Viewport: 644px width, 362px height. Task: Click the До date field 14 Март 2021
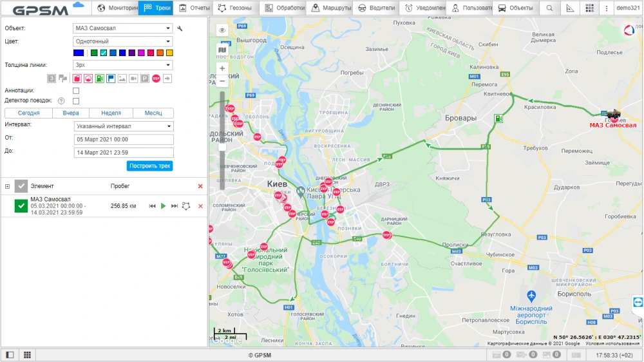(124, 153)
